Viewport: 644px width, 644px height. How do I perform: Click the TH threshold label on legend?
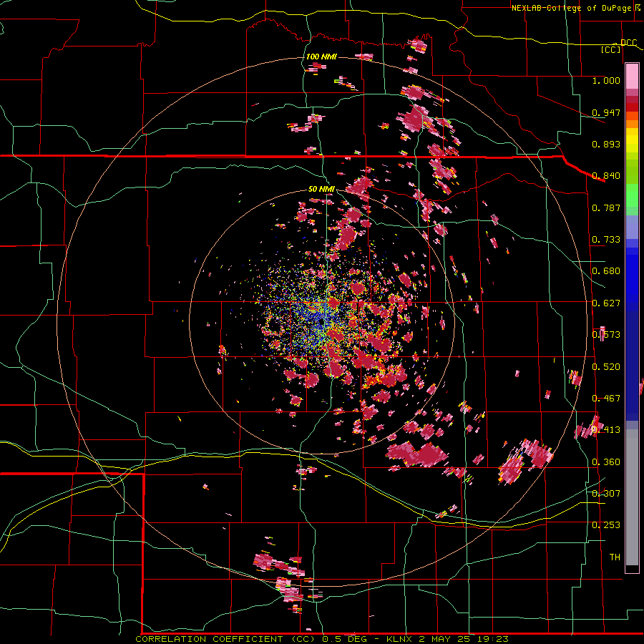(x=615, y=557)
